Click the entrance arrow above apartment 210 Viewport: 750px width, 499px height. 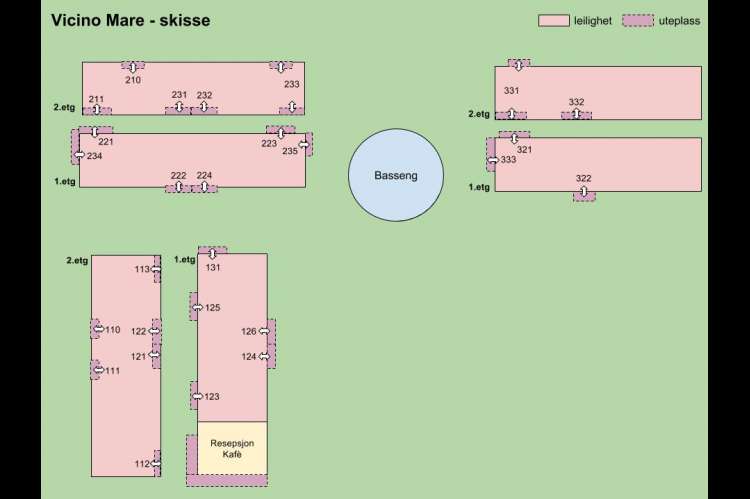133,67
